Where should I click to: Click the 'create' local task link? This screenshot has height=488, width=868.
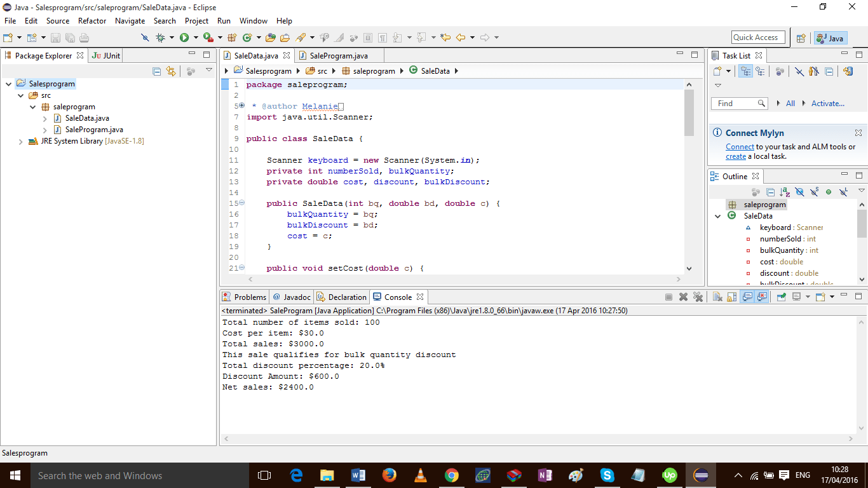(736, 156)
